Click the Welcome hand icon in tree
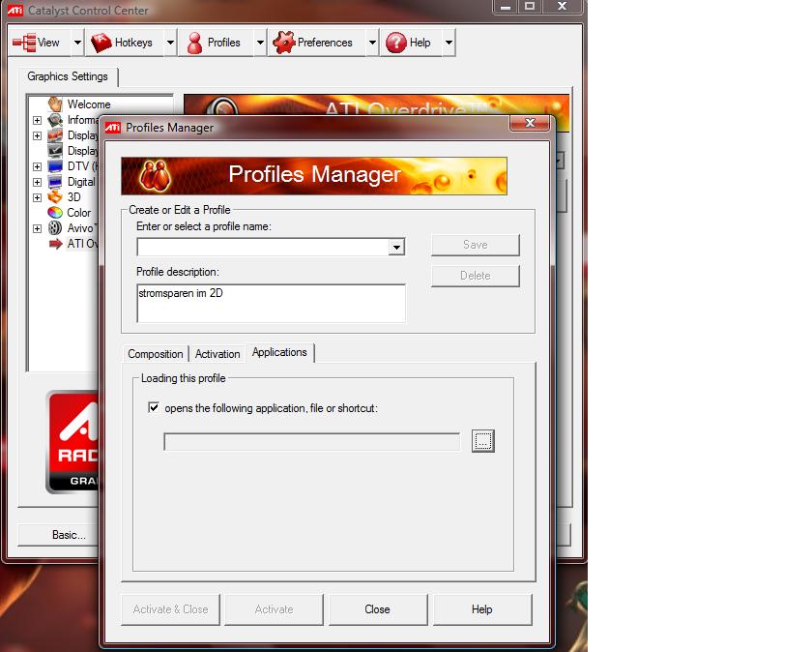812x652 pixels. (55, 104)
